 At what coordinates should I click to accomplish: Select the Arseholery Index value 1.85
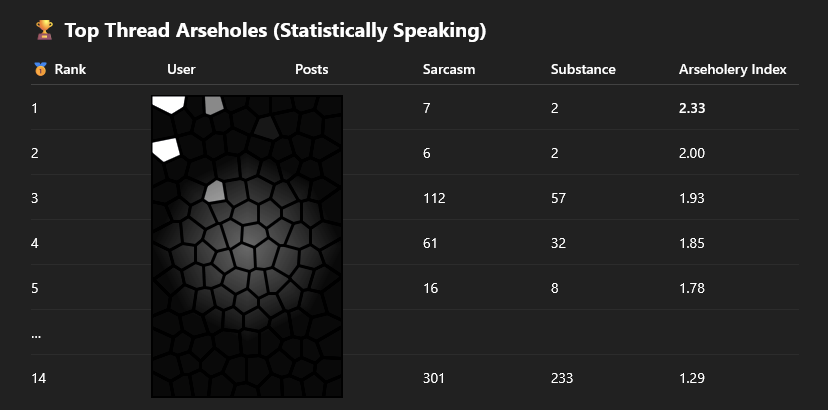692,243
